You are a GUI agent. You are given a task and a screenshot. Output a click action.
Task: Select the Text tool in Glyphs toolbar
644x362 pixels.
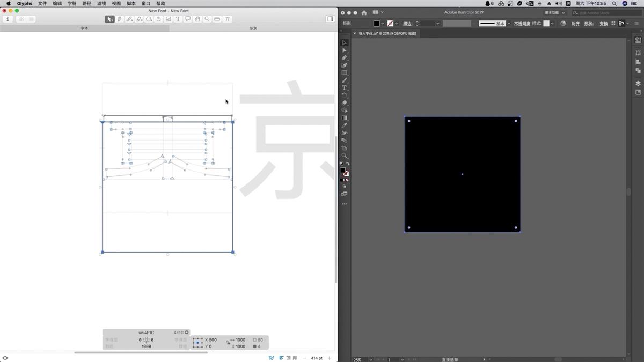click(x=178, y=19)
